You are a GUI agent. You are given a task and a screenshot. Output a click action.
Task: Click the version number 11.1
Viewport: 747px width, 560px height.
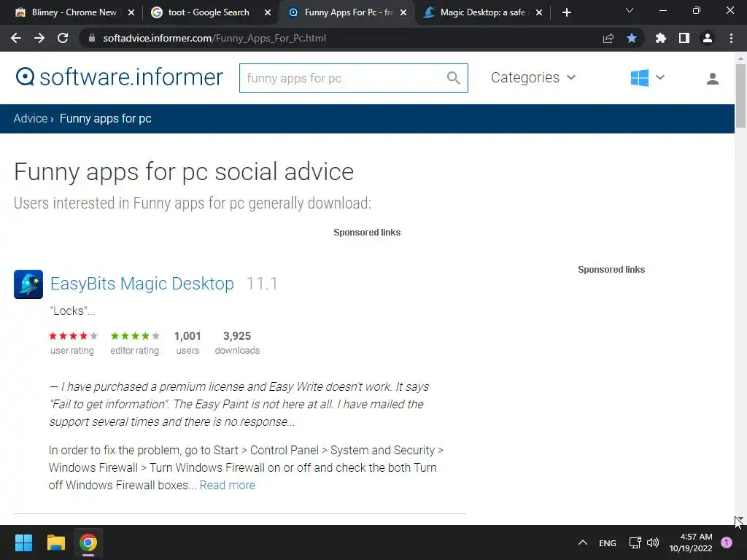pyautogui.click(x=262, y=284)
